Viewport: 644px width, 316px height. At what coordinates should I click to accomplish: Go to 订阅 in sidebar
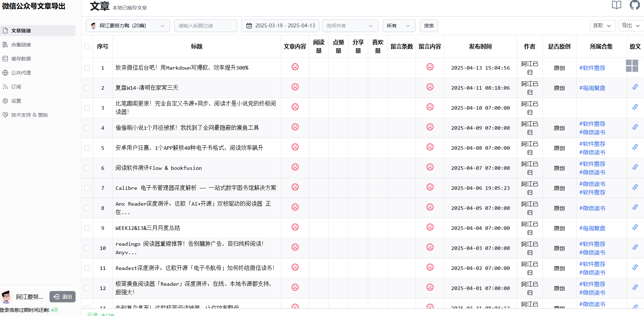tap(38, 87)
